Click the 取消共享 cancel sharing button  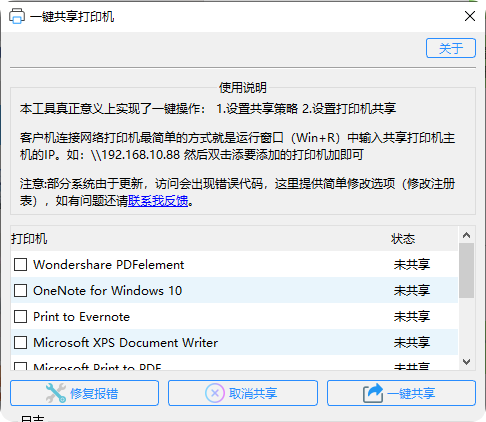pos(243,393)
